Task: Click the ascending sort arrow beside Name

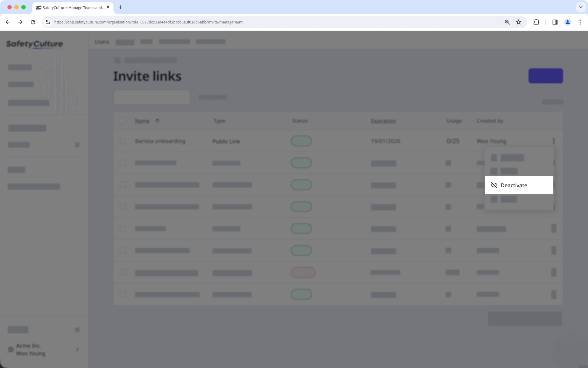Action: 157,121
